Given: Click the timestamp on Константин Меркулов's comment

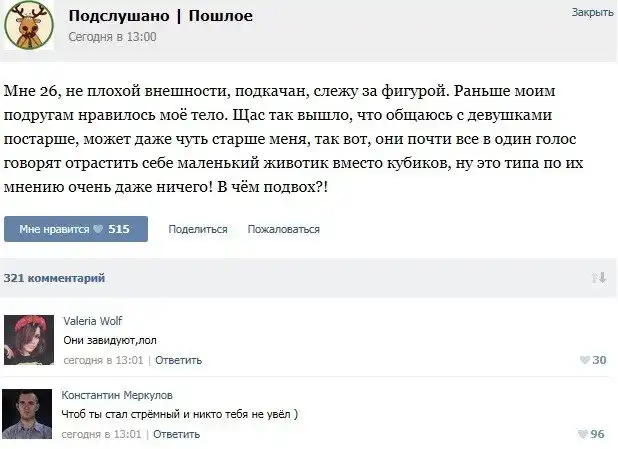Looking at the screenshot, I should [103, 434].
